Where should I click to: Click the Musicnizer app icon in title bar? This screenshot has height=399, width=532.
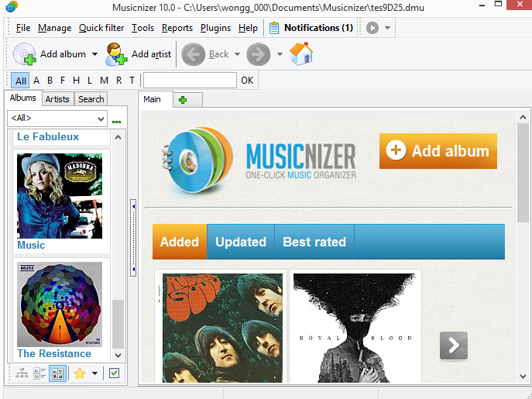pyautogui.click(x=12, y=6)
